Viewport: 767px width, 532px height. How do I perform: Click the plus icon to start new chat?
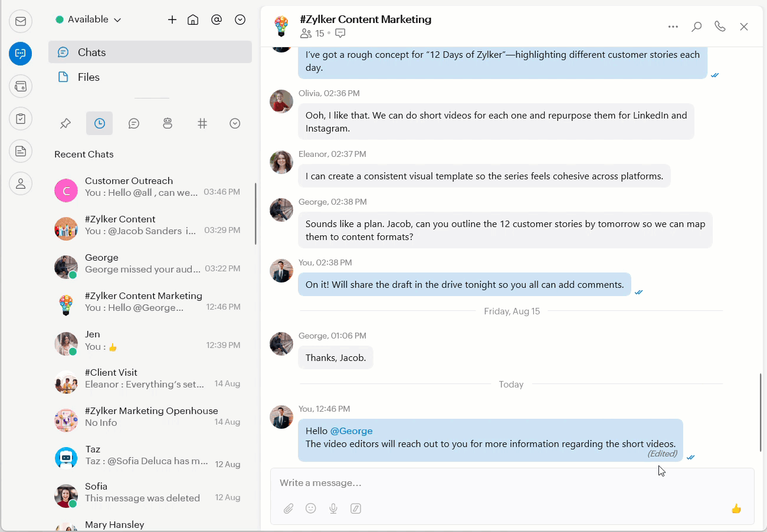tap(172, 19)
